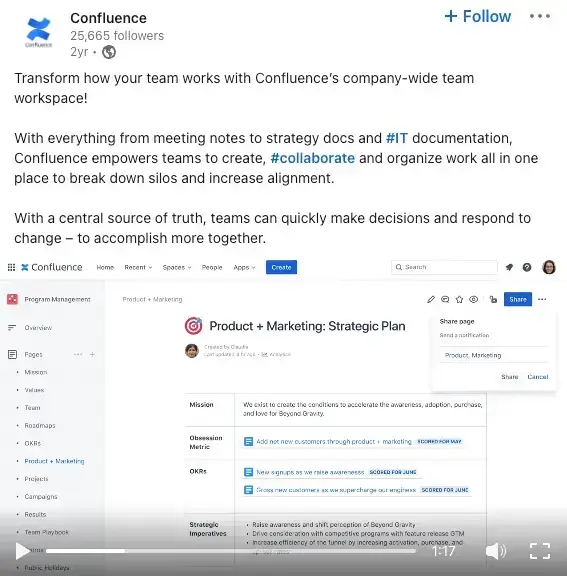This screenshot has height=576, width=567.
Task: Click the Home nav item
Action: pyautogui.click(x=105, y=267)
